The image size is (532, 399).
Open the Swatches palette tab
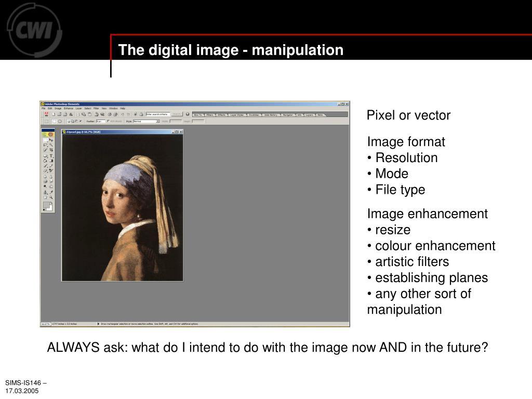(x=254, y=115)
